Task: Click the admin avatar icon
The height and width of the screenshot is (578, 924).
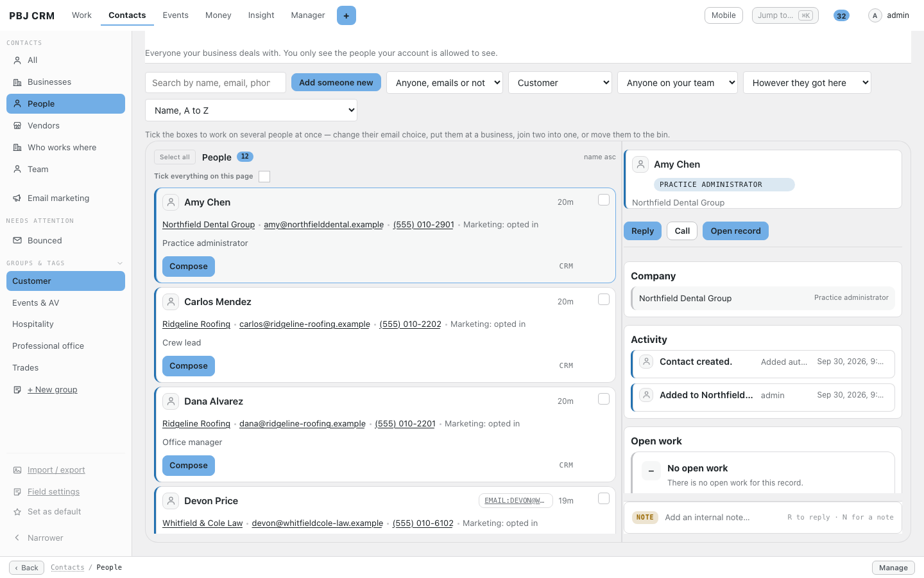Action: coord(875,15)
